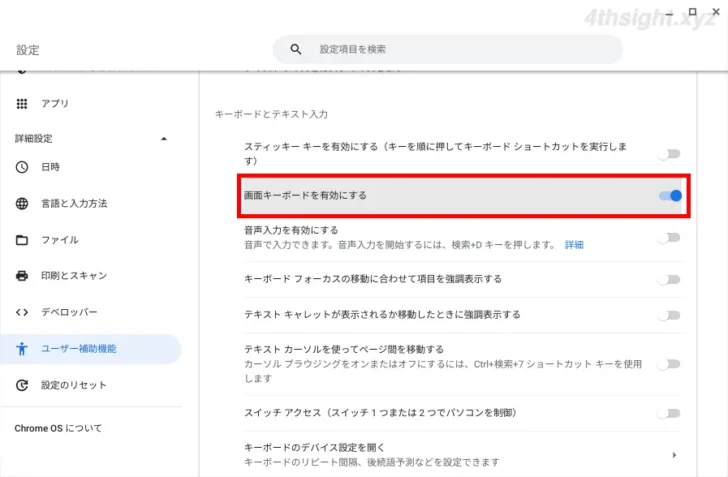Click the 詳細 link for voice input
This screenshot has width=728, height=477.
[574, 245]
